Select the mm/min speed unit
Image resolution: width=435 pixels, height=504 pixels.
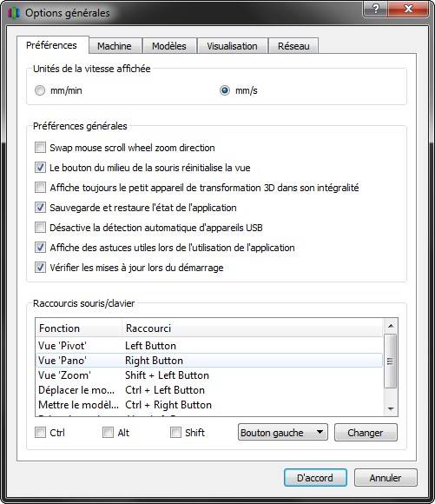40,90
